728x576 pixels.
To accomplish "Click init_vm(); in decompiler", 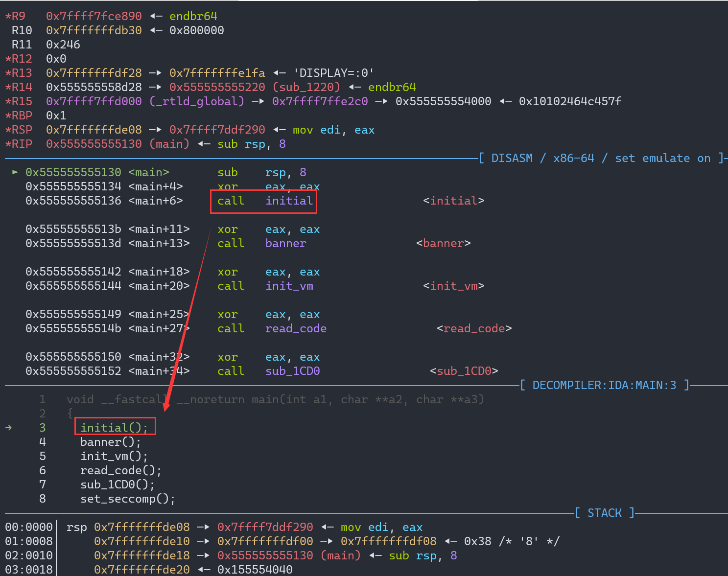I will tap(114, 456).
